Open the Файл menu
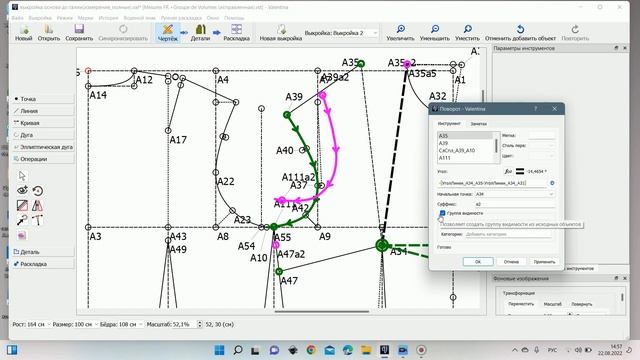 pos(17,18)
